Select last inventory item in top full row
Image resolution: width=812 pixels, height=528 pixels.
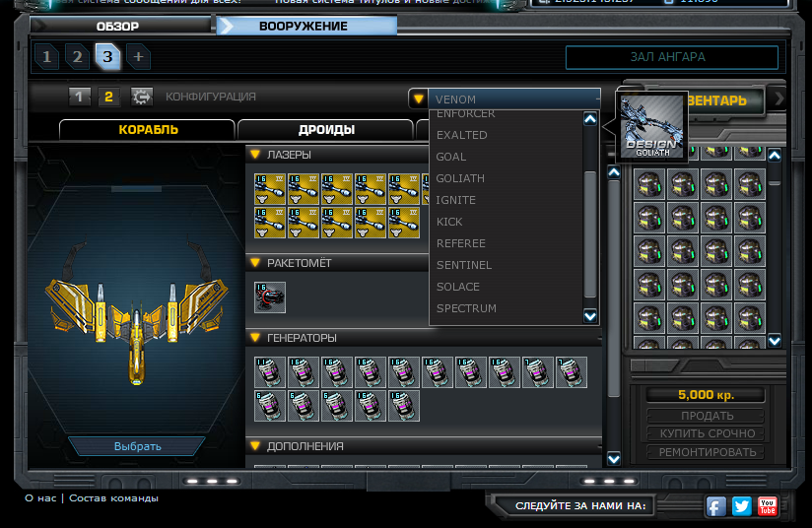pos(750,184)
